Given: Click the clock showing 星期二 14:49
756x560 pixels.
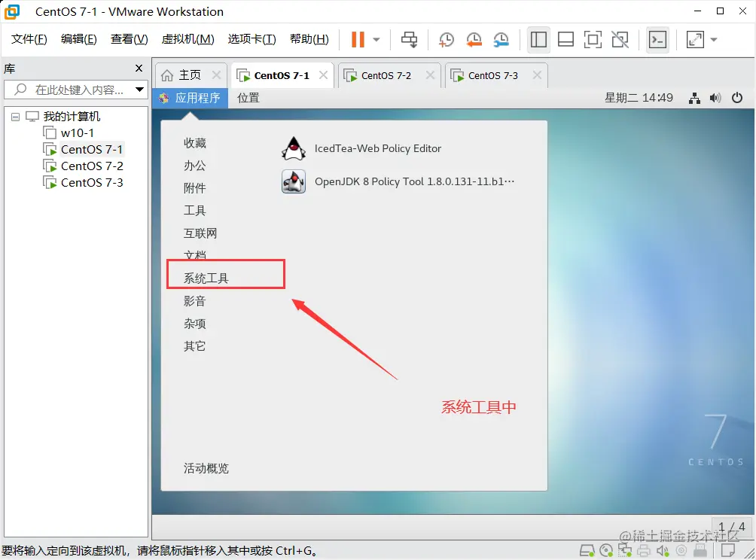Looking at the screenshot, I should click(639, 98).
